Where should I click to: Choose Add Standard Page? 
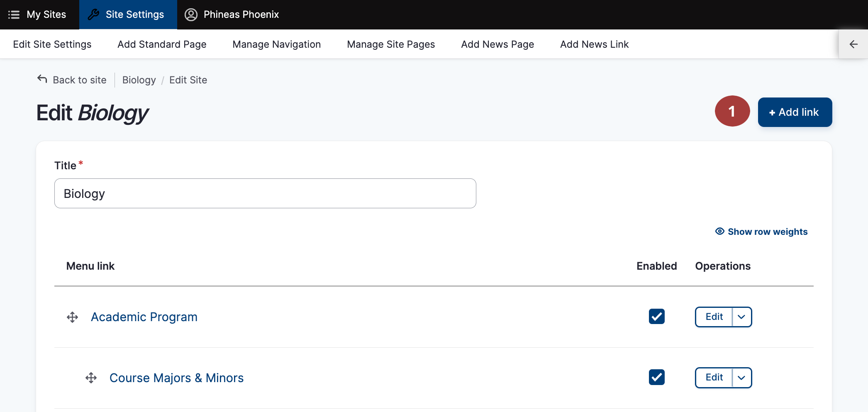tap(162, 44)
